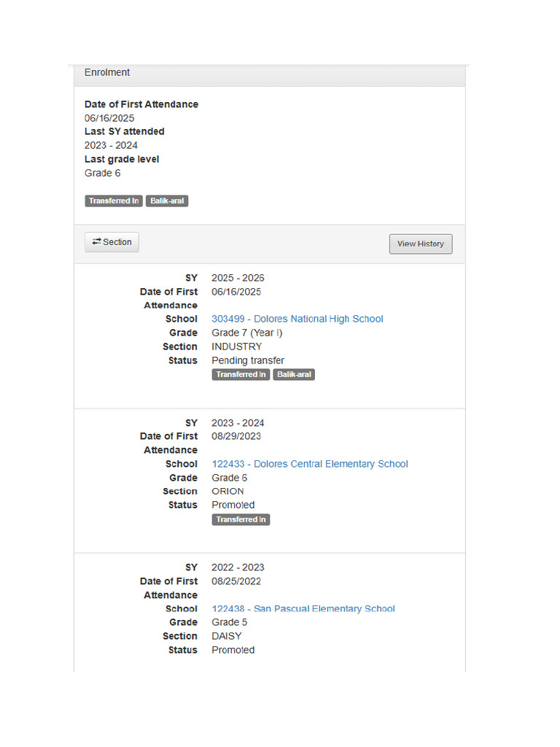This screenshot has height=747, width=560.
Task: Open San Pascual Elementary School link
Action: (303, 609)
